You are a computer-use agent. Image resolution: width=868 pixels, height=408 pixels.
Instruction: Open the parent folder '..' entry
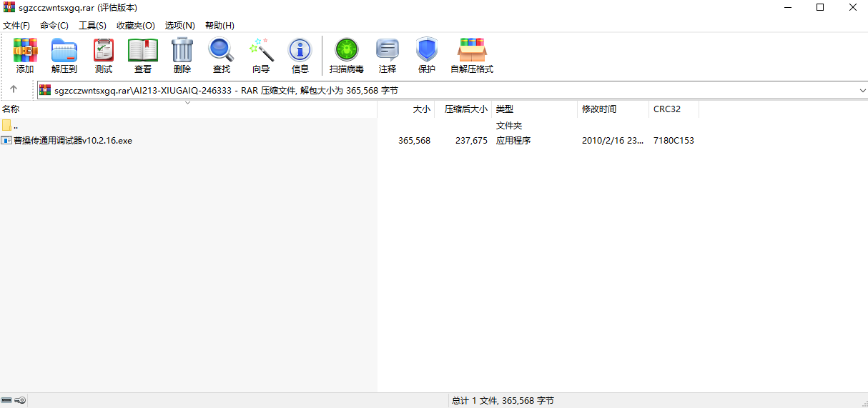[x=15, y=126]
